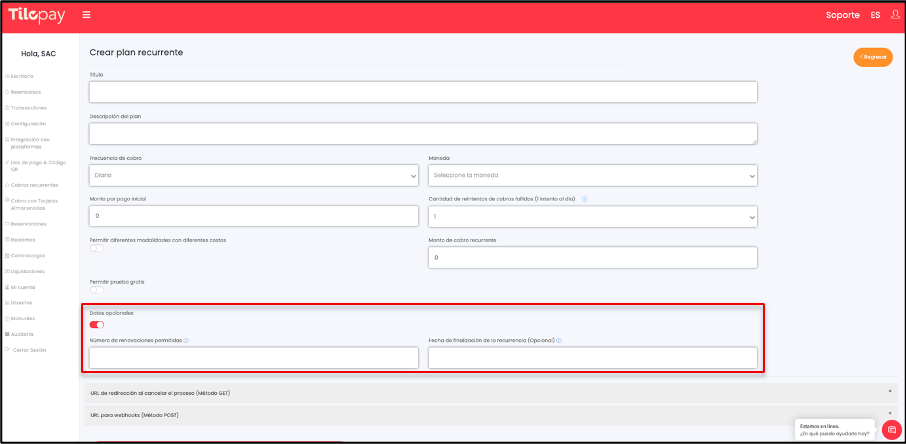Open Cobros recurrentes in the sidebar

[x=34, y=185]
